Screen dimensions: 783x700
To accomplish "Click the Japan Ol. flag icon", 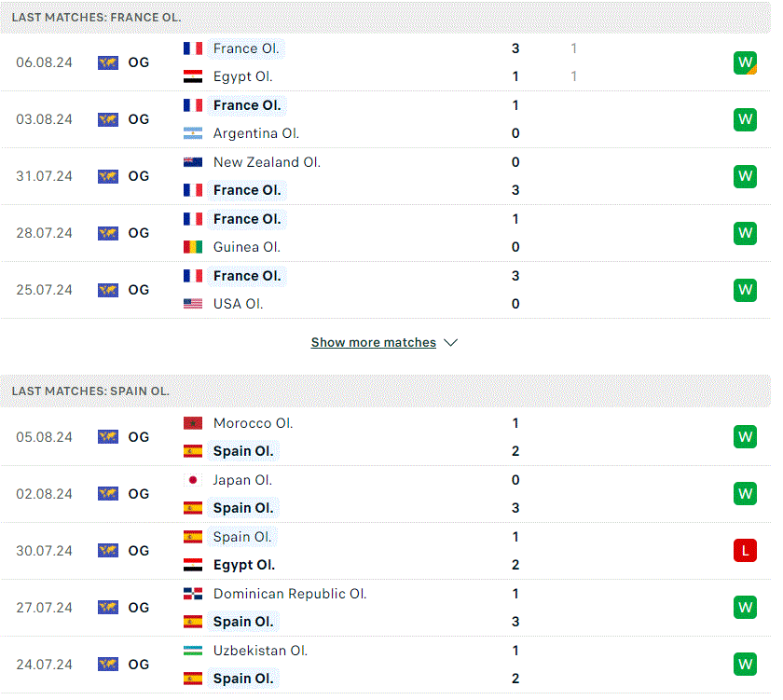I will coord(193,480).
